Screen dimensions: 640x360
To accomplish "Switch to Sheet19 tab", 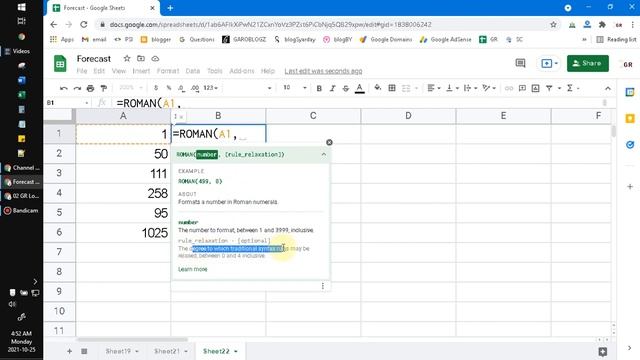I will 122,351.
